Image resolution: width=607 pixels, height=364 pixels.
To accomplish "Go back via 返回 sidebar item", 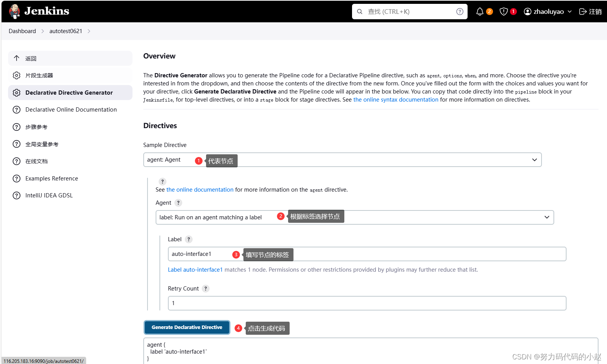I will 70,58.
